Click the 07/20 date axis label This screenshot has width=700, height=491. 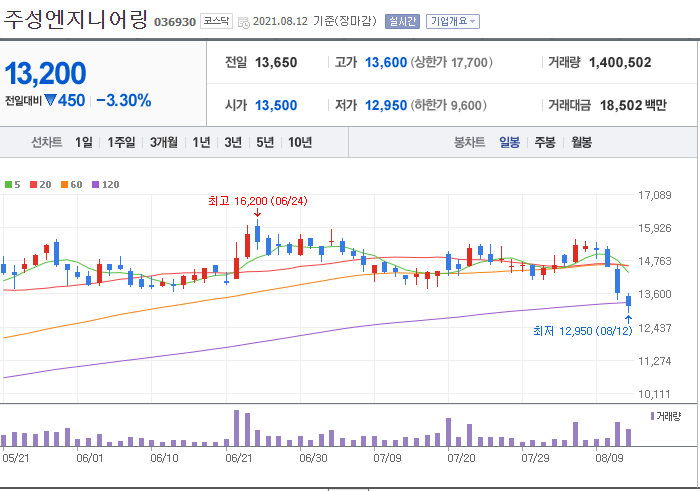click(x=461, y=458)
